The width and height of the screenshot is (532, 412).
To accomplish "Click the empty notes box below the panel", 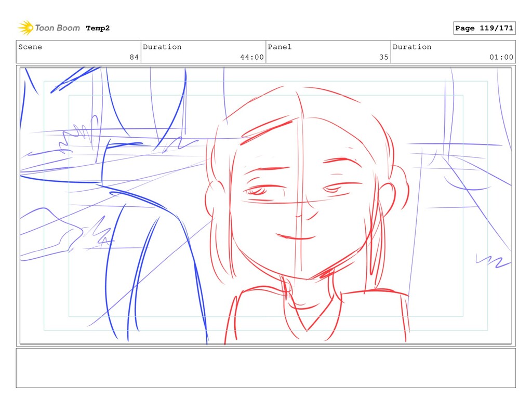I will [x=265, y=368].
